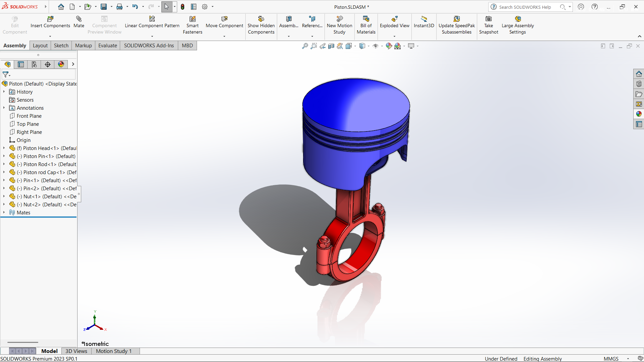Open the ConfigurationManager tab icon
The width and height of the screenshot is (644, 362).
[34, 64]
